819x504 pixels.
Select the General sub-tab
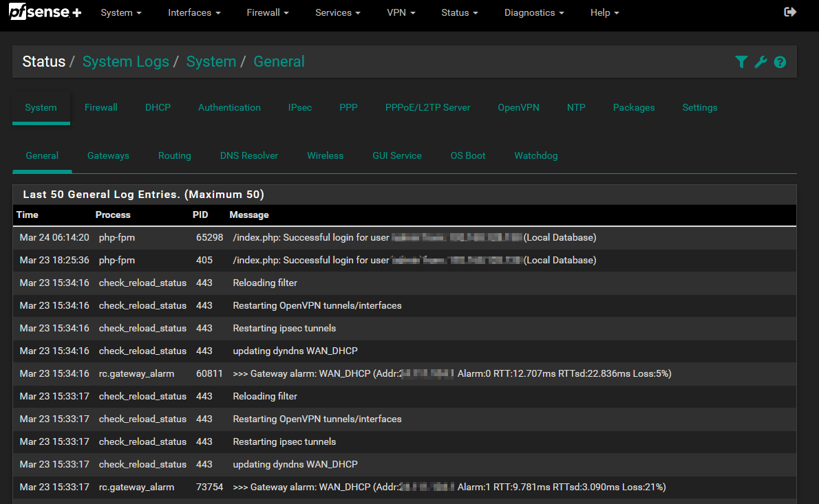pos(42,155)
